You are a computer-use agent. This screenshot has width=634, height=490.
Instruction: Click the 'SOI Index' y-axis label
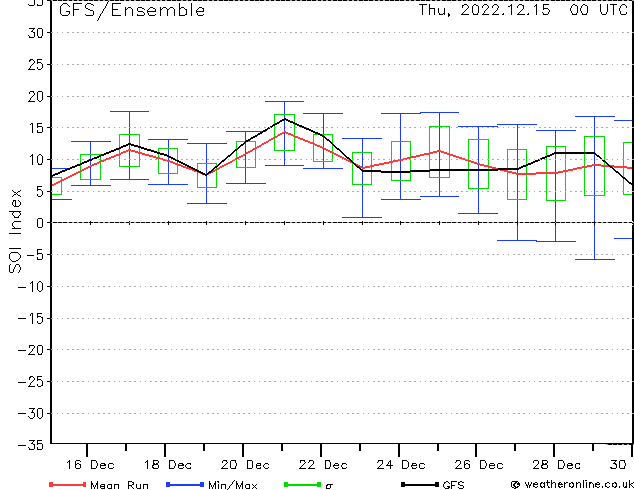pyautogui.click(x=15, y=231)
